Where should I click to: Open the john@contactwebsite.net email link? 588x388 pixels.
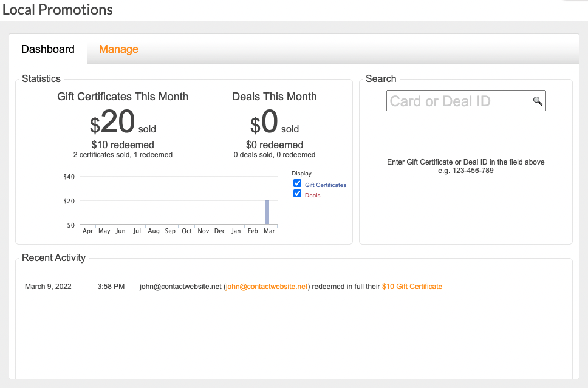266,286
